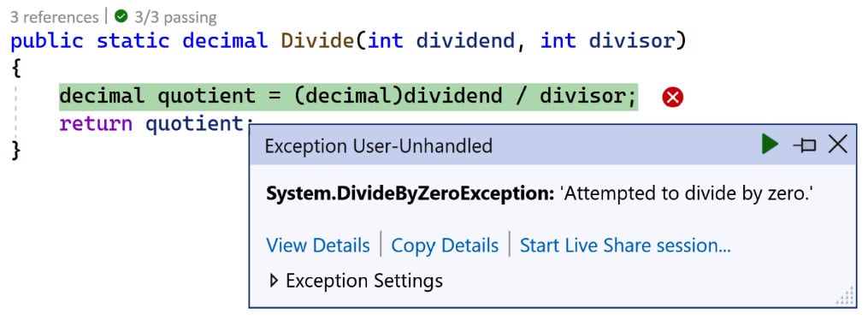
Task: Close the Exception User-Unhandled popup
Action: [x=837, y=145]
